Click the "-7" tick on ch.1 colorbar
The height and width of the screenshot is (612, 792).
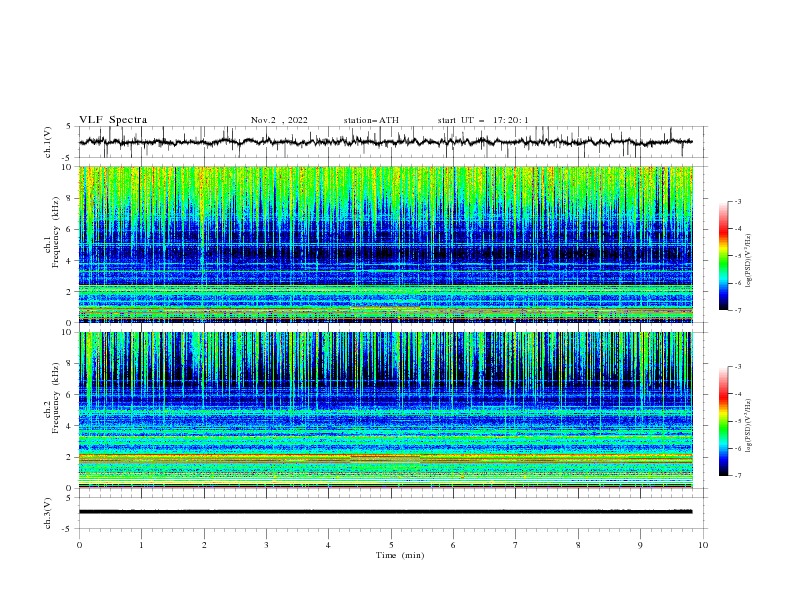(737, 311)
